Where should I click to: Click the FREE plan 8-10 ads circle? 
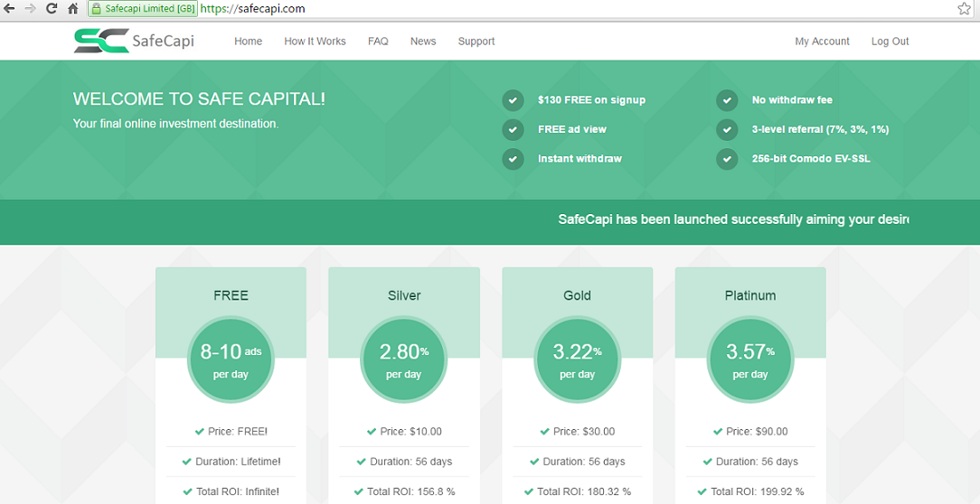click(x=231, y=360)
